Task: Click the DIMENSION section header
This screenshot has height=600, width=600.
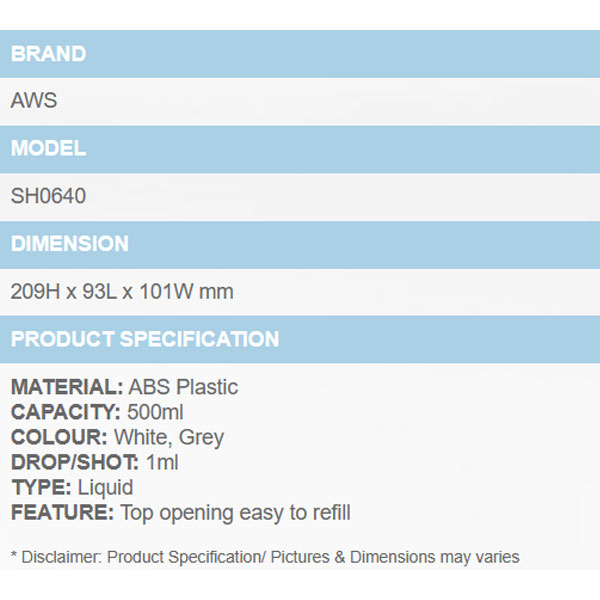Action: [x=70, y=244]
